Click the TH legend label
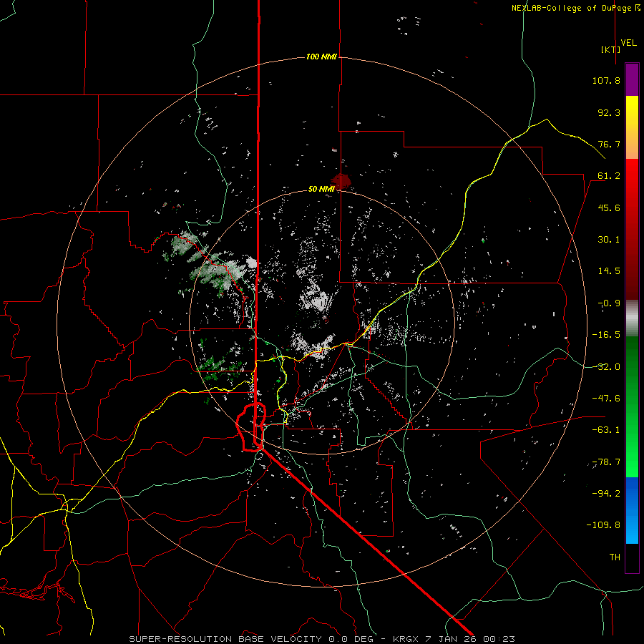The image size is (644, 644). (615, 557)
